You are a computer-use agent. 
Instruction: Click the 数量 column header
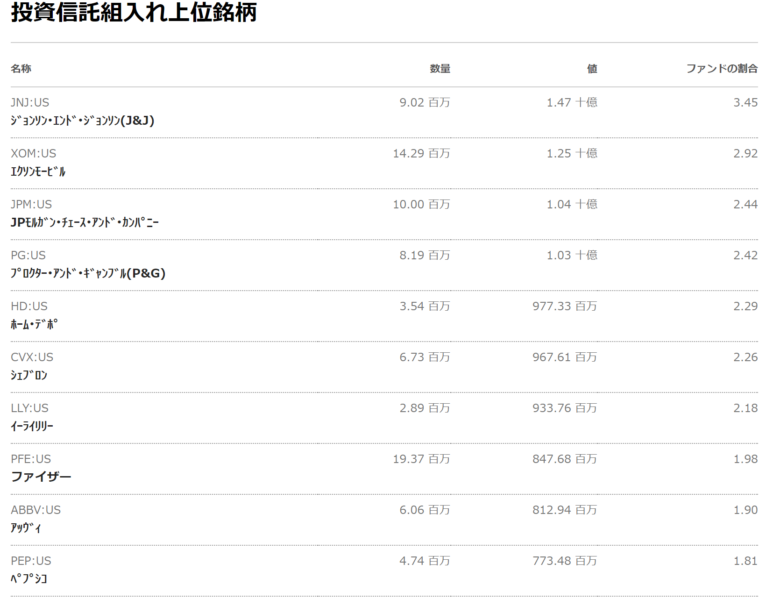coord(440,69)
